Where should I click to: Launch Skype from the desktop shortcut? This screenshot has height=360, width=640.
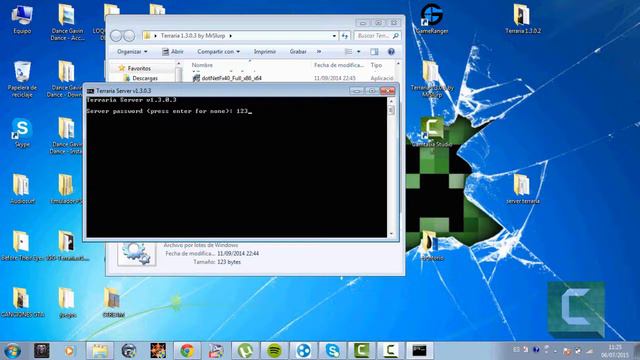22,133
